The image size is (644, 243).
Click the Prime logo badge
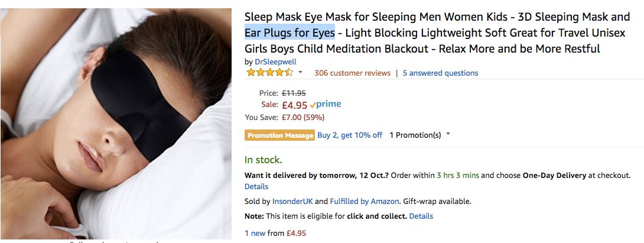(x=326, y=105)
